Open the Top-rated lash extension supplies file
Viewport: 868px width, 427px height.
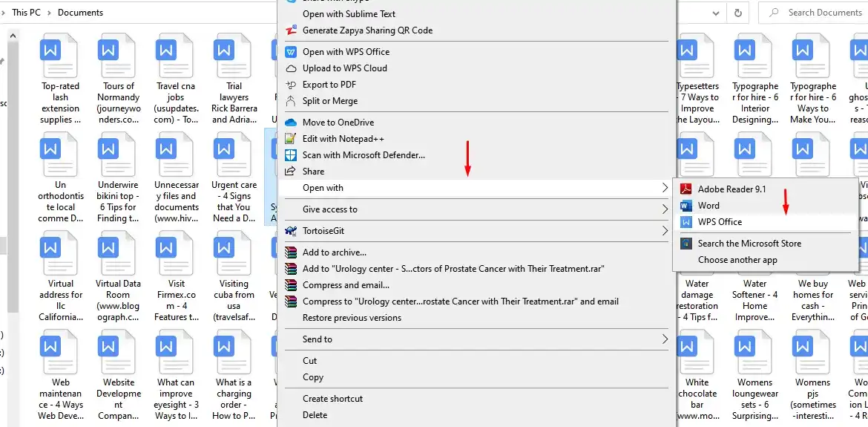pos(61,79)
